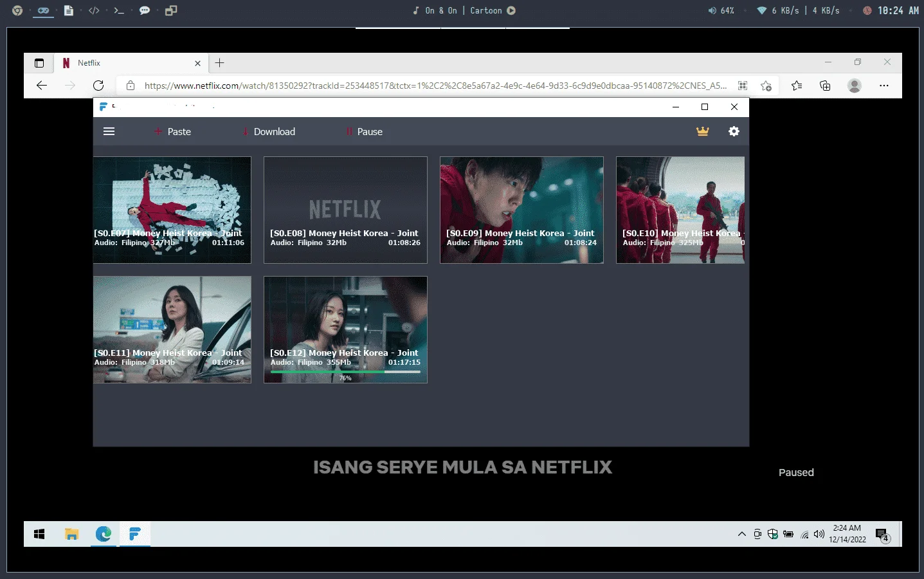Image resolution: width=924 pixels, height=579 pixels.
Task: Open the Windows Start menu
Action: coord(39,534)
